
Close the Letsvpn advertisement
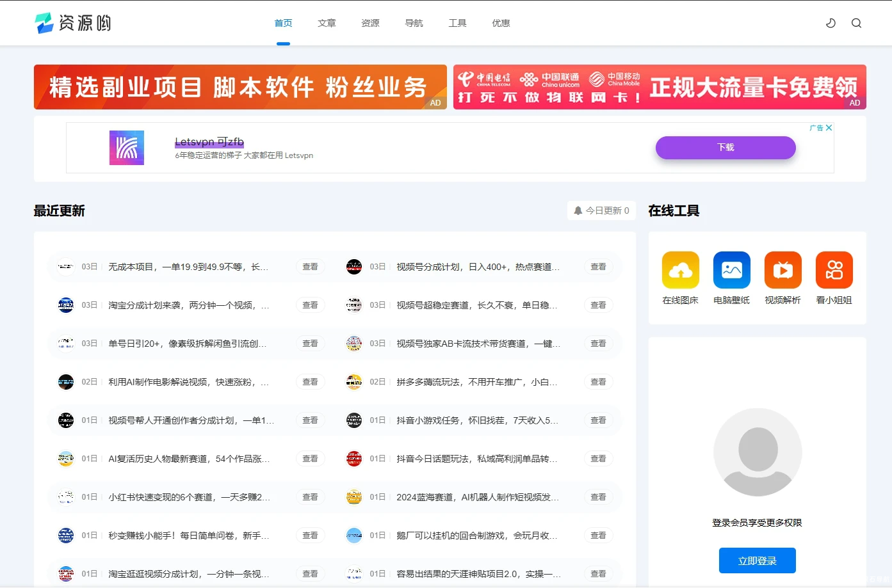pyautogui.click(x=829, y=127)
